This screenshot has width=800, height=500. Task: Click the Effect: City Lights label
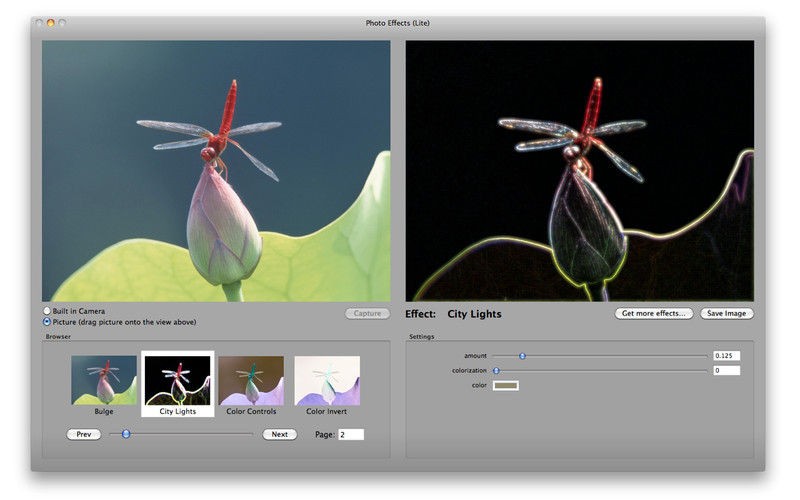454,314
